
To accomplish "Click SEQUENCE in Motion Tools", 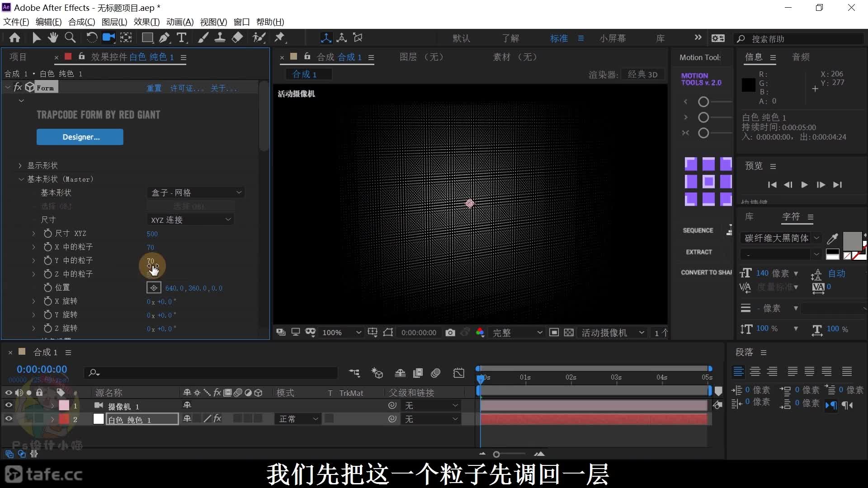I will pyautogui.click(x=698, y=230).
